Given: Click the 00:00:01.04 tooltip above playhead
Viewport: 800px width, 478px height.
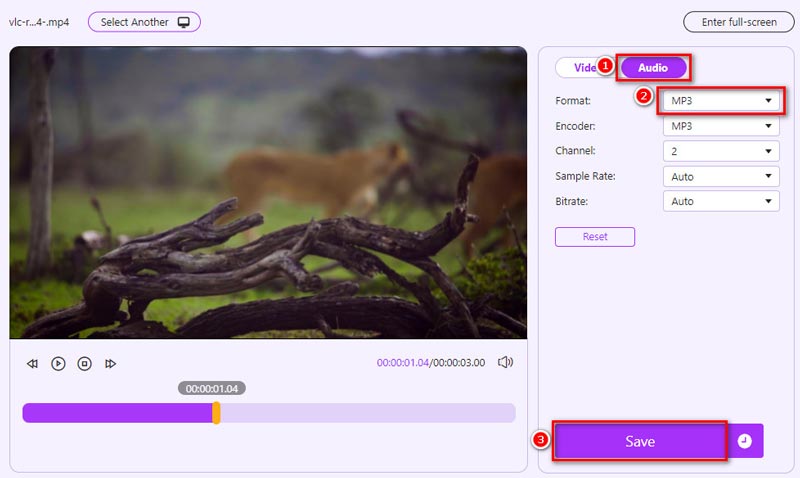Looking at the screenshot, I should click(x=212, y=388).
